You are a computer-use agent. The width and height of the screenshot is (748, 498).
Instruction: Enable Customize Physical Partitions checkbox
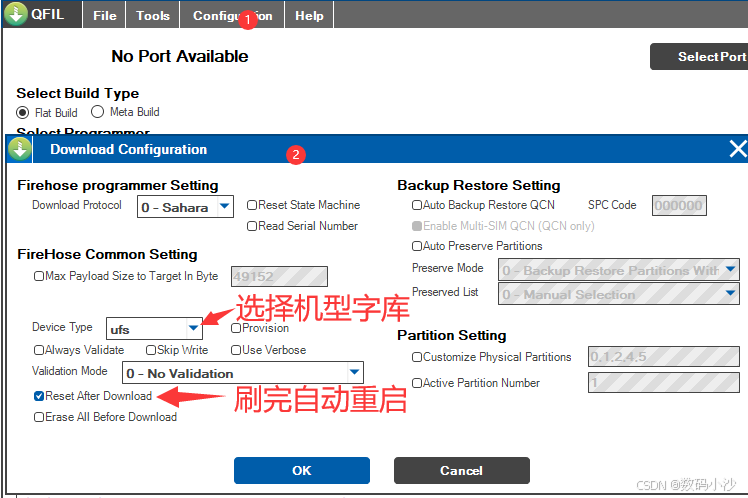[417, 357]
